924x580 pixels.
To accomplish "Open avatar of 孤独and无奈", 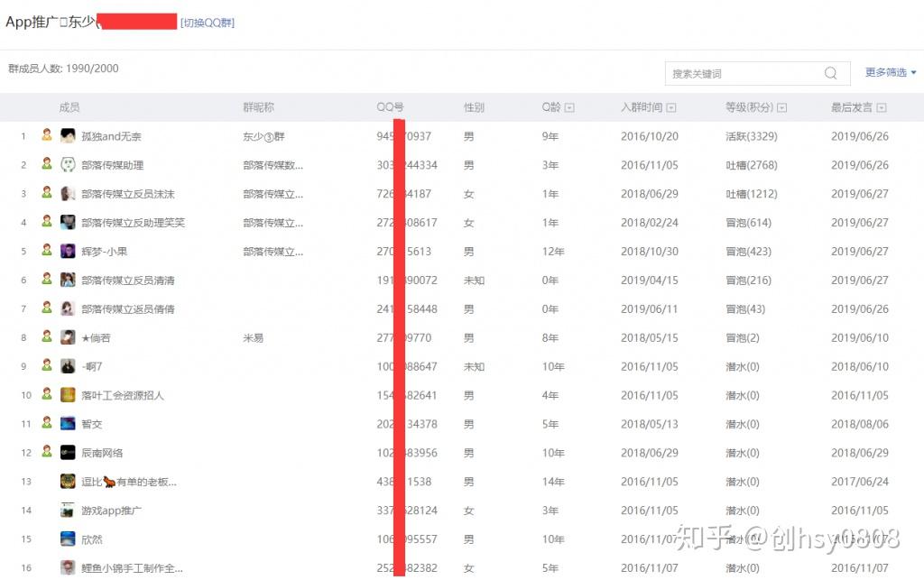I will tap(68, 136).
